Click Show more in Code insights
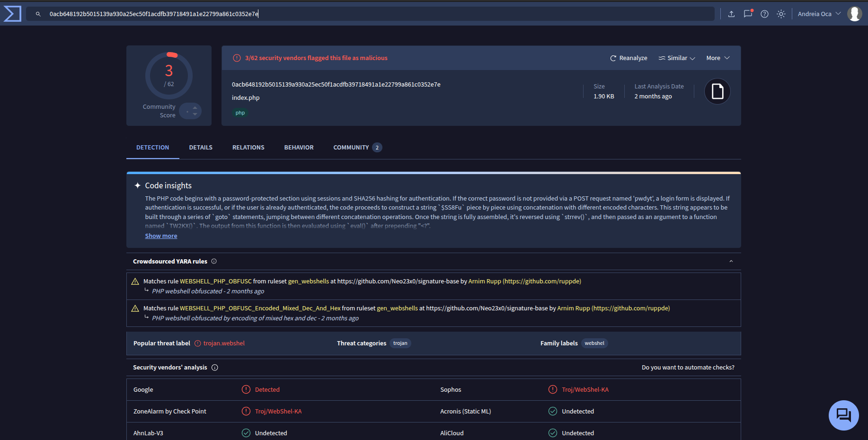The image size is (868, 440). (161, 236)
